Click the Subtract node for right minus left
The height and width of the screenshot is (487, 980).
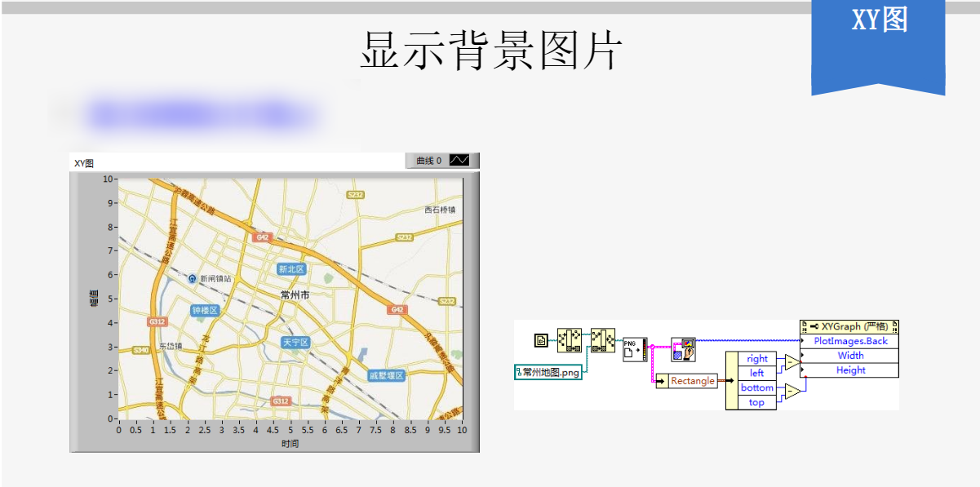point(793,363)
